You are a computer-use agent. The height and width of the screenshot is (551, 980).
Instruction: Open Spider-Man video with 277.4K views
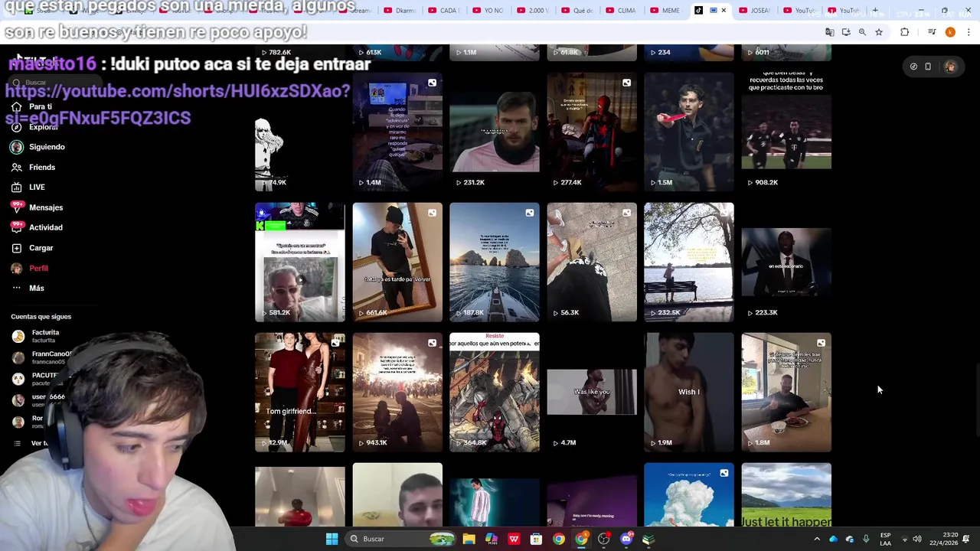tap(592, 132)
